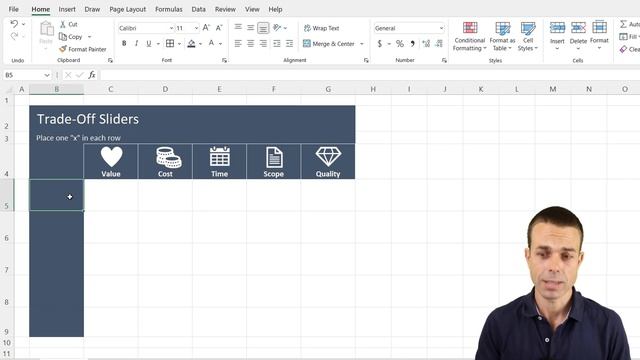This screenshot has width=640, height=360.
Task: Click the Delete cells button
Action: click(578, 36)
